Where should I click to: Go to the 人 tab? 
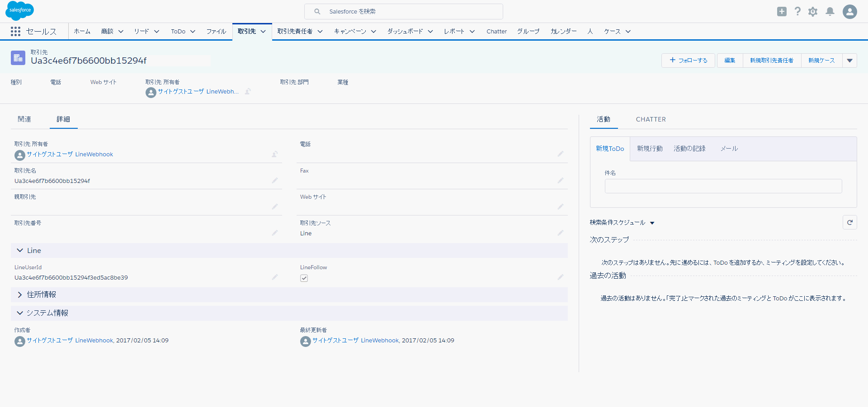coord(590,32)
